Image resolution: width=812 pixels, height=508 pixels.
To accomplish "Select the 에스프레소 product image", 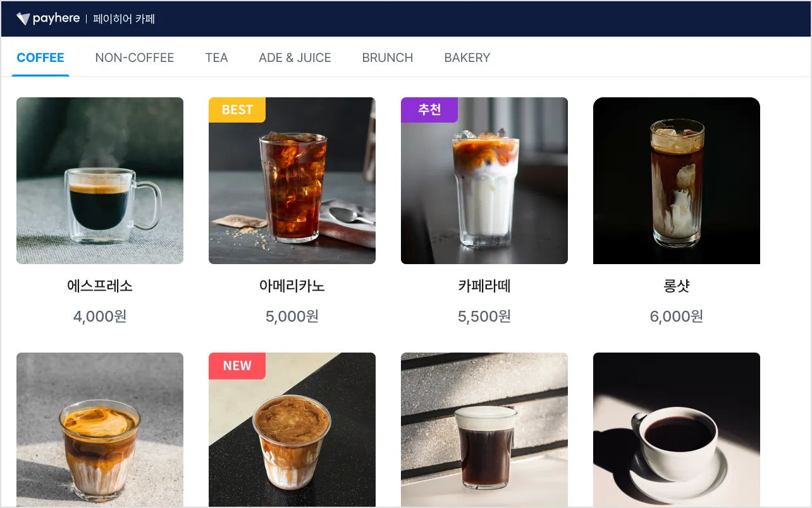I will (100, 181).
